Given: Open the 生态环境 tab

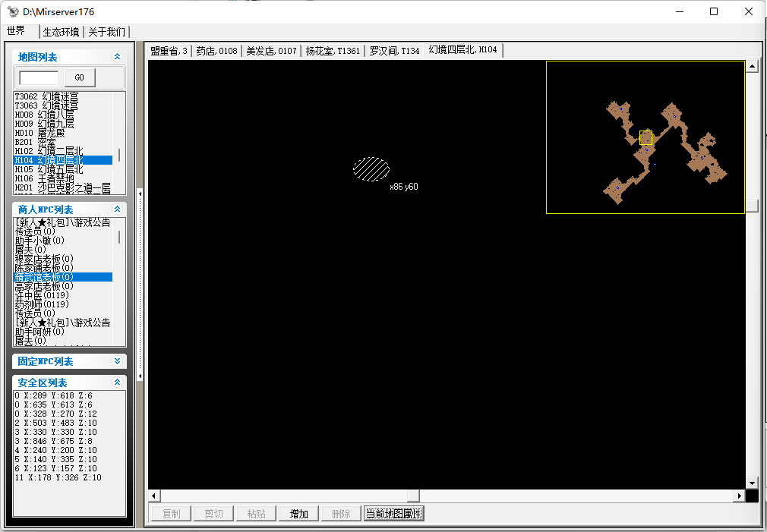Looking at the screenshot, I should coord(62,32).
